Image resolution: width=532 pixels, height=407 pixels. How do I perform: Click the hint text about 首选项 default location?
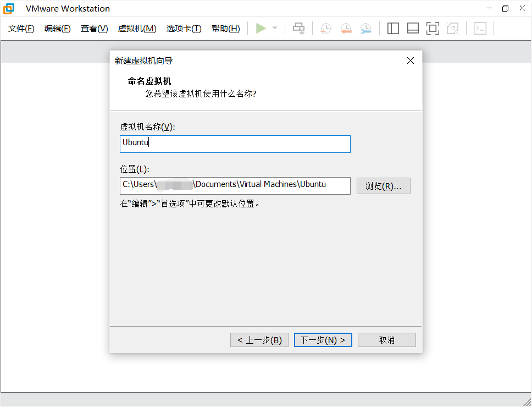coord(190,204)
